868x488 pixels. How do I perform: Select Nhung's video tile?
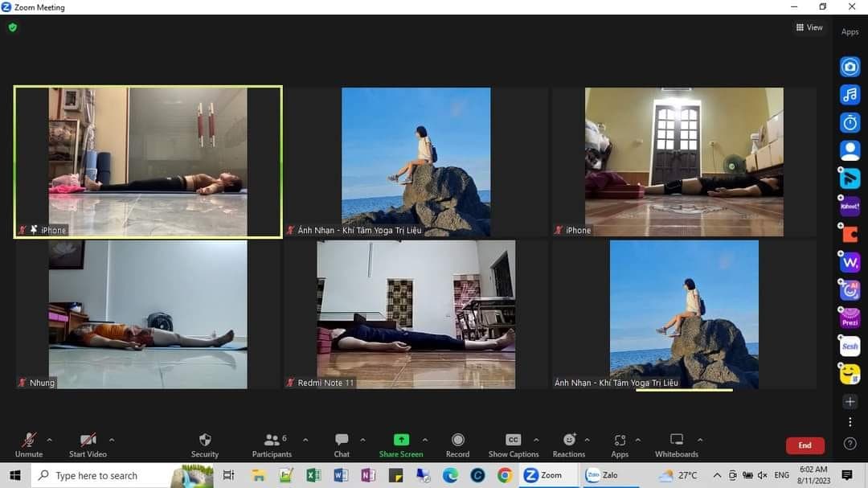(x=148, y=314)
